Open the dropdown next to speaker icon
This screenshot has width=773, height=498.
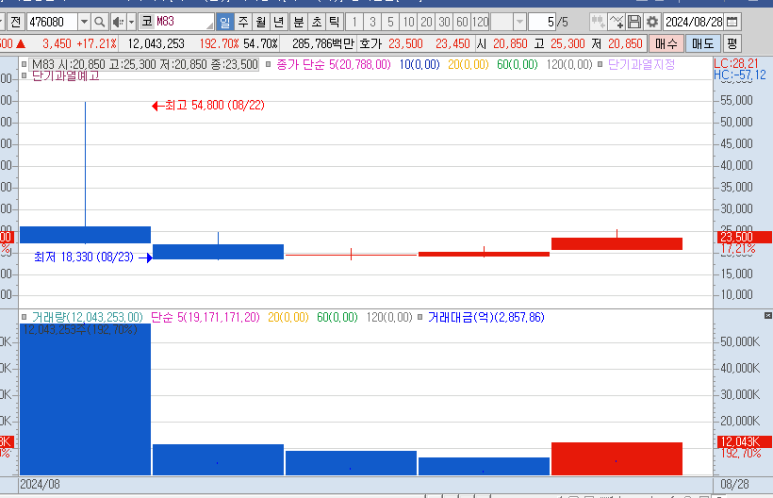pyautogui.click(x=130, y=21)
